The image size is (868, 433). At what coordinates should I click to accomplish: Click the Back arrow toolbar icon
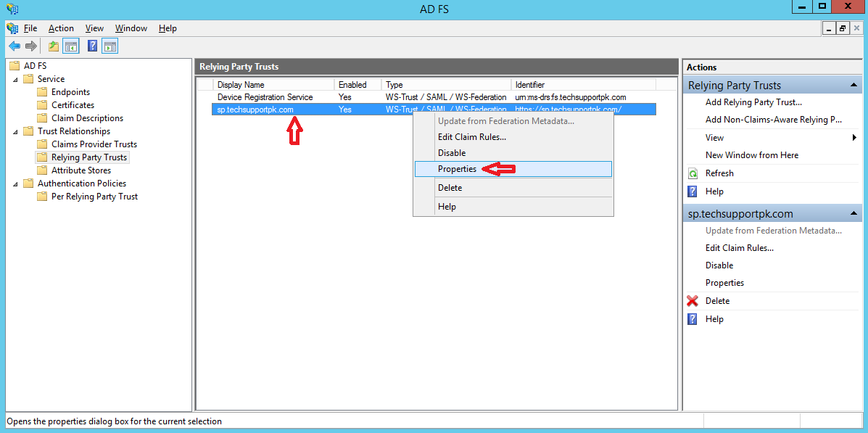(15, 46)
